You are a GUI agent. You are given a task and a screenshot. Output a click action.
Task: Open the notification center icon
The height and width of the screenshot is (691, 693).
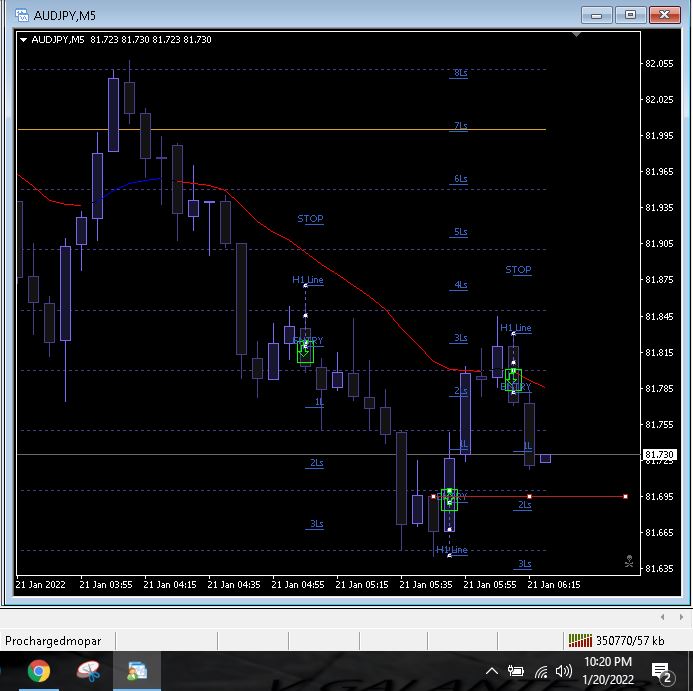point(662,672)
